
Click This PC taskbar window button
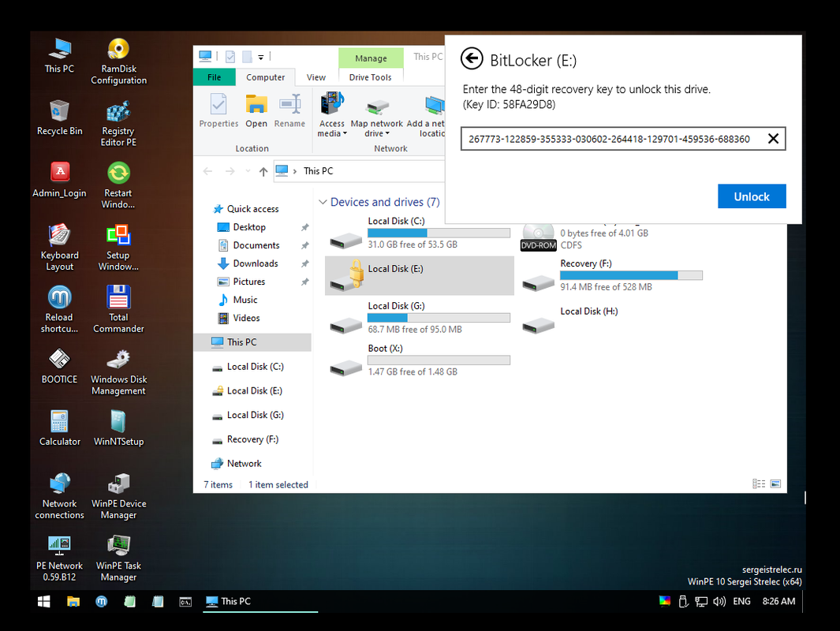tap(260, 602)
